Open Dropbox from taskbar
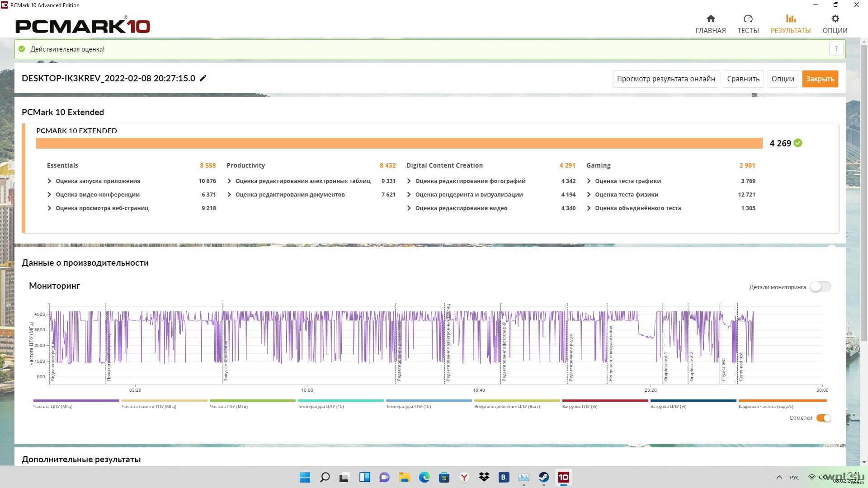868x488 pixels. click(484, 477)
